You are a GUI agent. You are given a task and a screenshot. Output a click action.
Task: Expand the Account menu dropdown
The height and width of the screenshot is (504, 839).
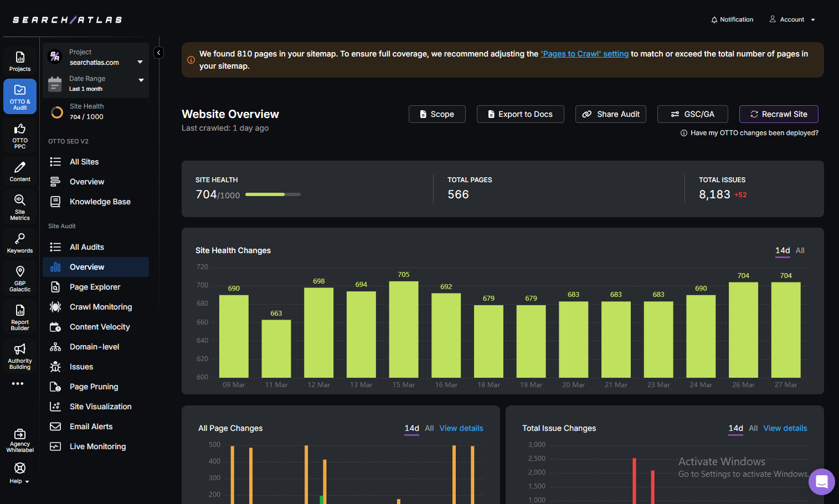[x=793, y=19]
